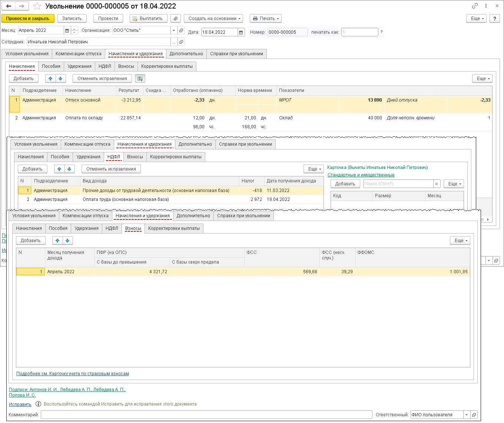This screenshot has height=423, width=504.
Task: Select the Пособия subtab in the top panel
Action: click(x=51, y=66)
